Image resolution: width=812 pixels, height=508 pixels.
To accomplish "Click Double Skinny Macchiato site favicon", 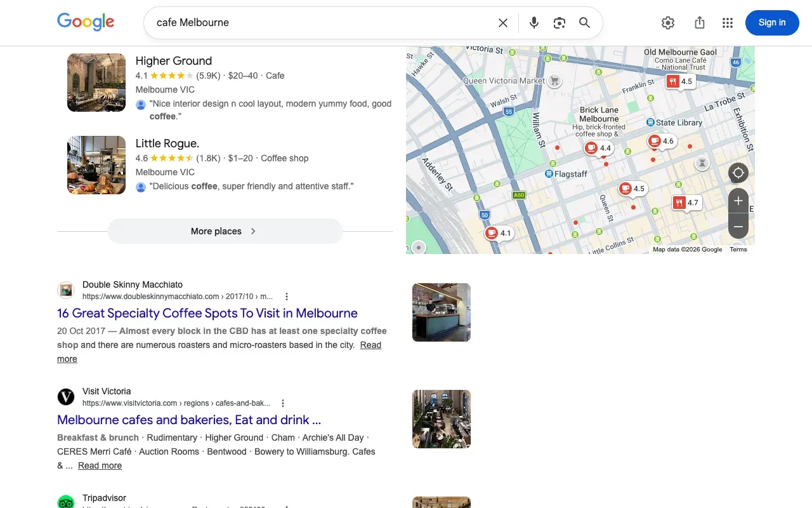I will pos(66,291).
